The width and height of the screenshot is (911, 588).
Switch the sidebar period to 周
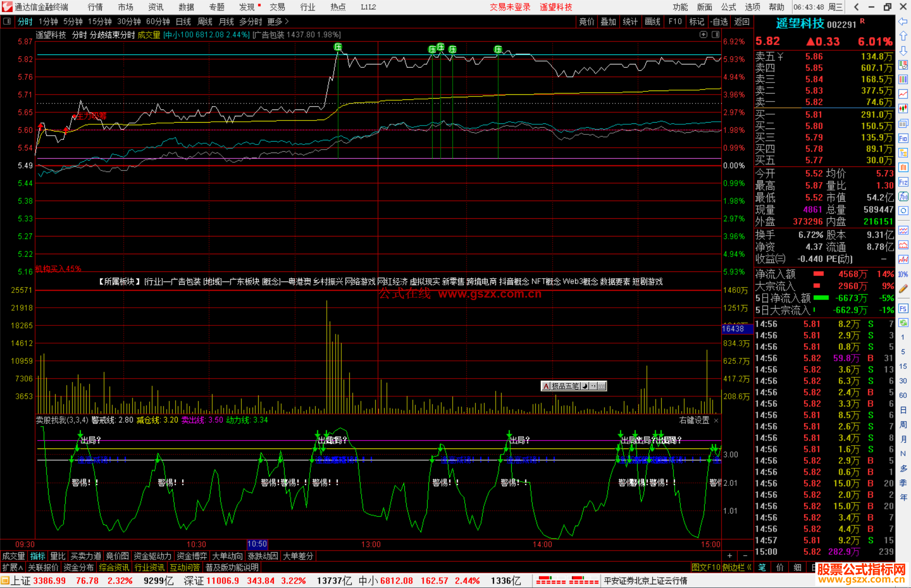pos(903,424)
